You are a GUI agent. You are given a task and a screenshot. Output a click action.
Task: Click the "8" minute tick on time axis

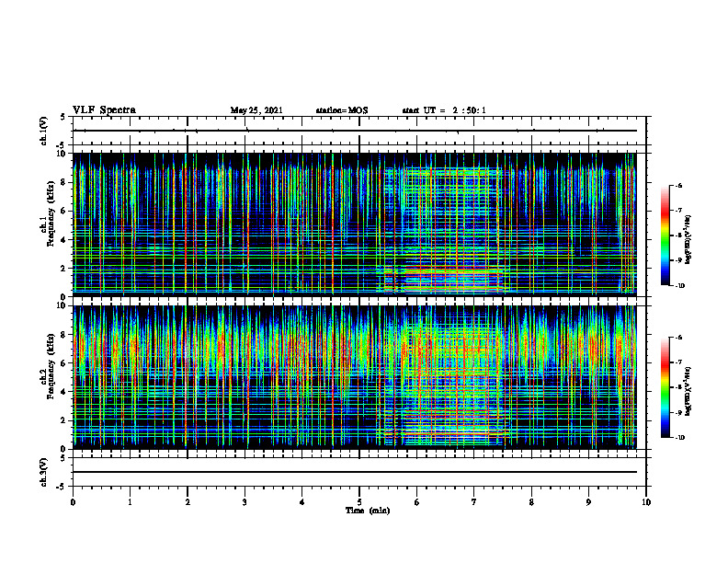(x=531, y=502)
